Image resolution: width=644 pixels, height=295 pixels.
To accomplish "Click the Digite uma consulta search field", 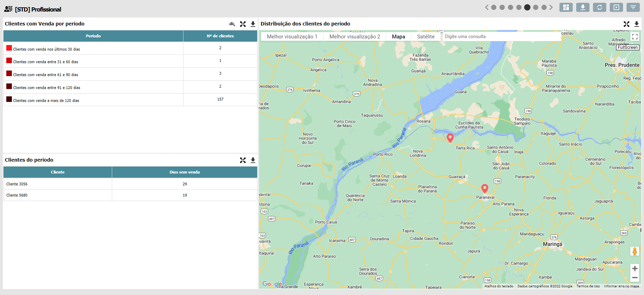I will point(501,37).
